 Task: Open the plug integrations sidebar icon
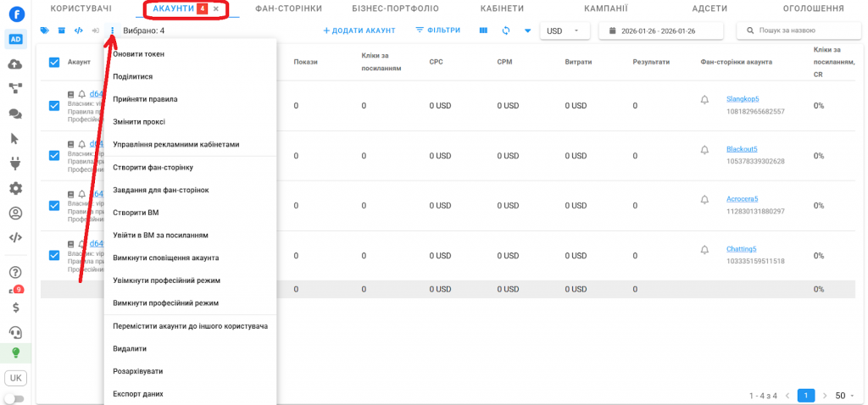tap(15, 164)
